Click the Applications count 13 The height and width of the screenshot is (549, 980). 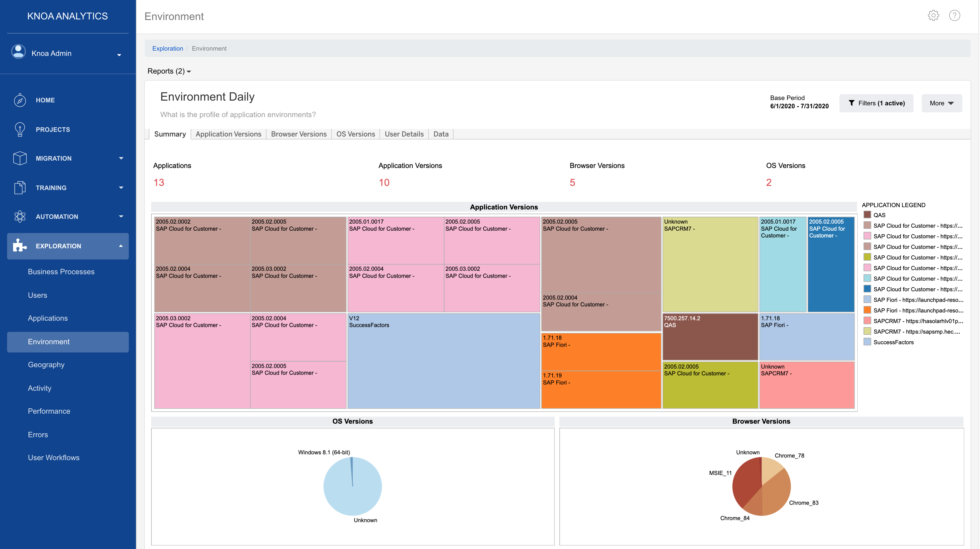(159, 183)
